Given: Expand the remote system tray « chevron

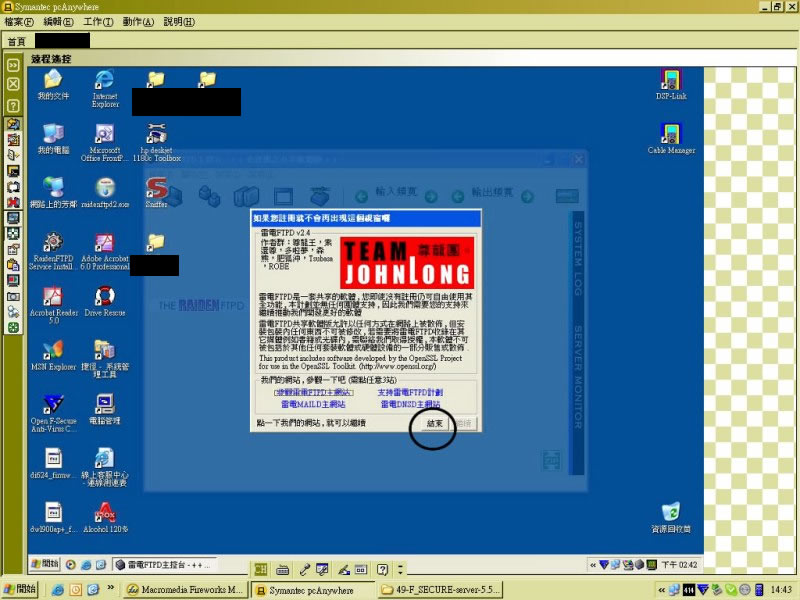Looking at the screenshot, I should (593, 565).
